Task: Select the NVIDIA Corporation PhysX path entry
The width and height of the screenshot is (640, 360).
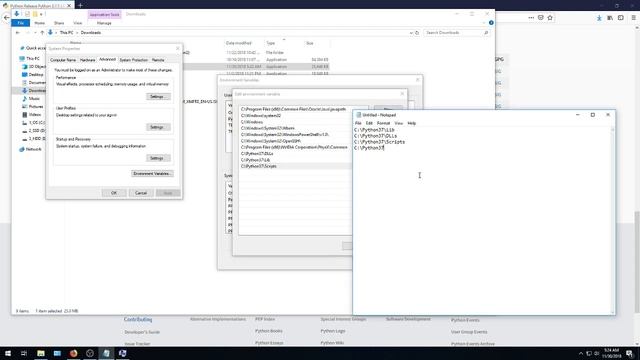Action: click(295, 147)
